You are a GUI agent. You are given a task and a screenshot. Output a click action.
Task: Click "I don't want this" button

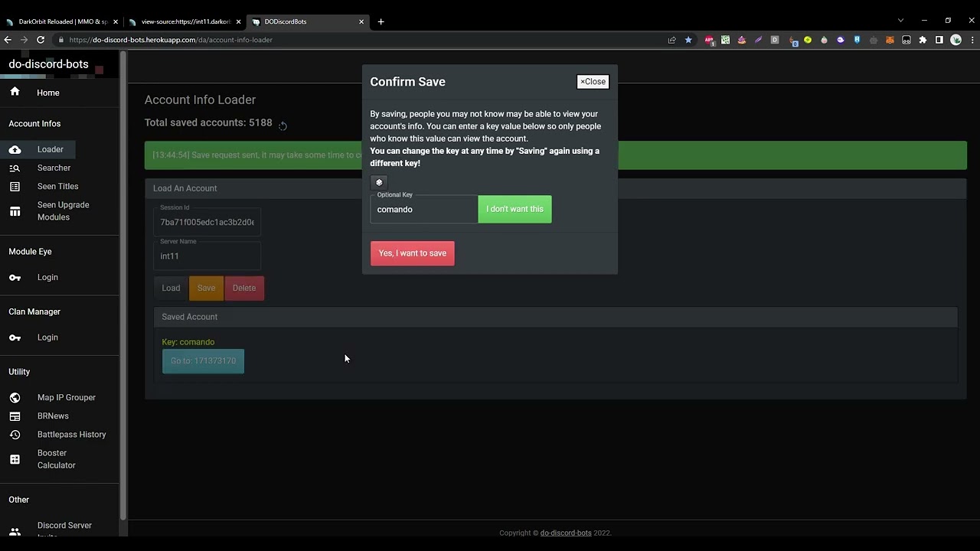(x=514, y=209)
